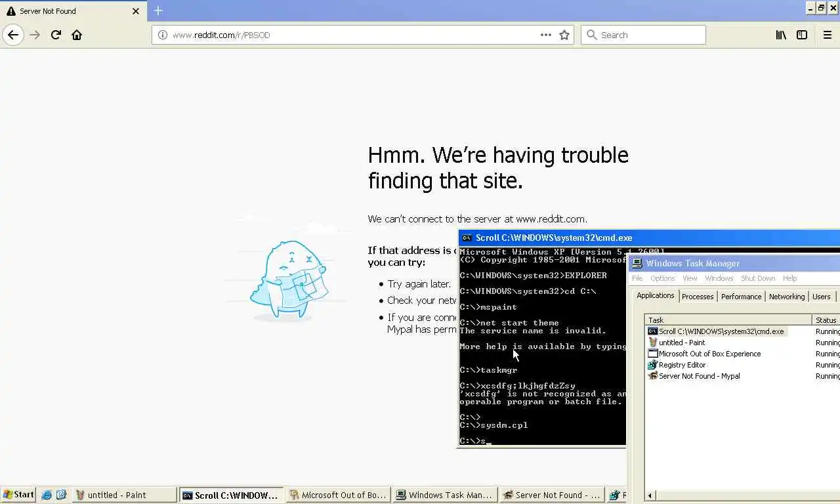Viewport: 840px width, 504px height.
Task: Sort by the Task column header
Action: 728,320
